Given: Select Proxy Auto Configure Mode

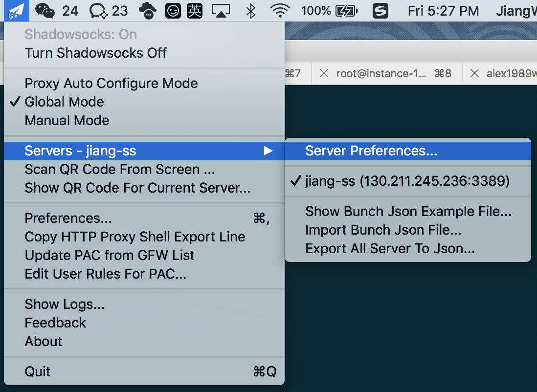Looking at the screenshot, I should pos(144,83).
